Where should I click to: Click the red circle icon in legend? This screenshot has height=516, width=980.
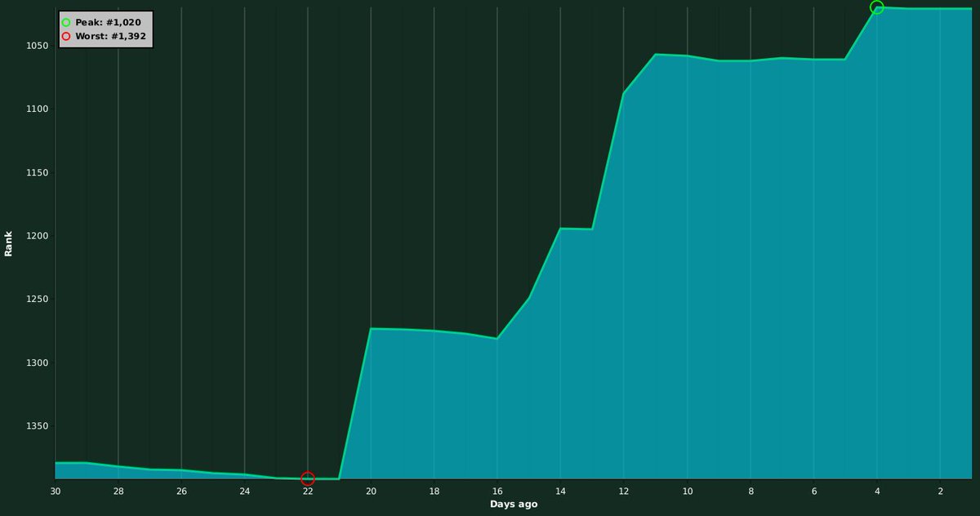pos(66,37)
